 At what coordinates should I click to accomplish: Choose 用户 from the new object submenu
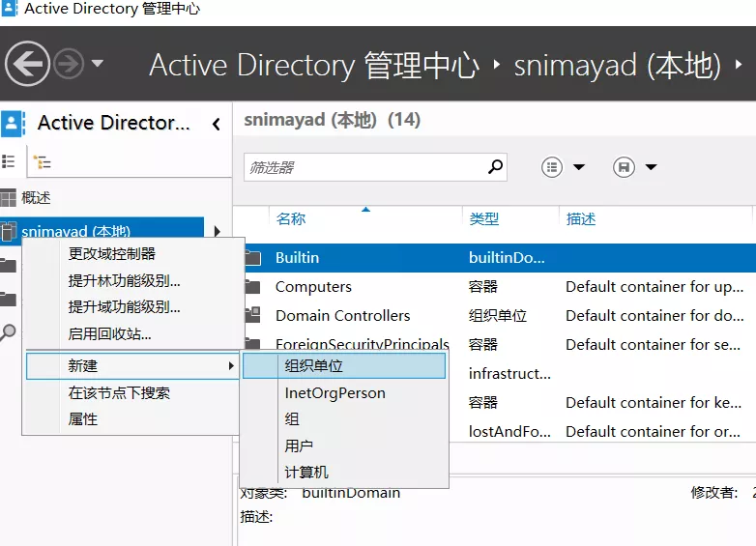(299, 445)
